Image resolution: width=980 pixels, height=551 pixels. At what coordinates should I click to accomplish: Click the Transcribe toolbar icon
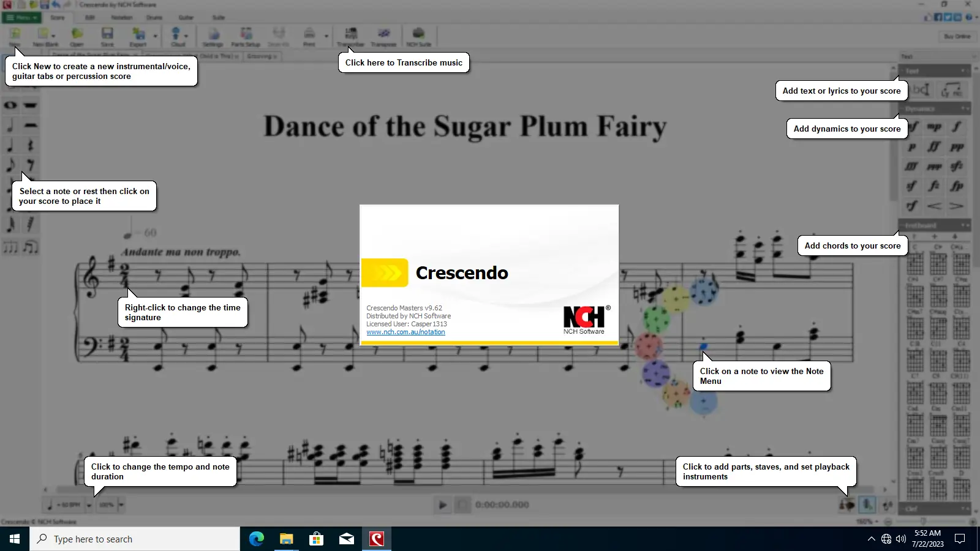point(351,36)
